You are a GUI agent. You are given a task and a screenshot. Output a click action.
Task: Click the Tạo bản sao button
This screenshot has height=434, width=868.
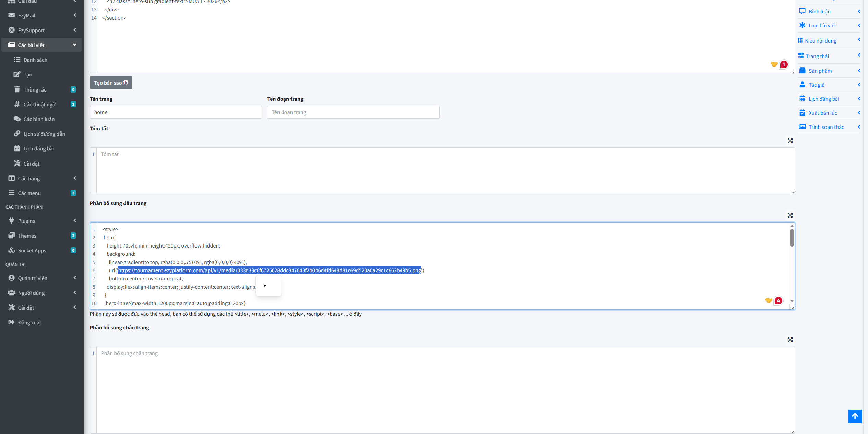(111, 83)
